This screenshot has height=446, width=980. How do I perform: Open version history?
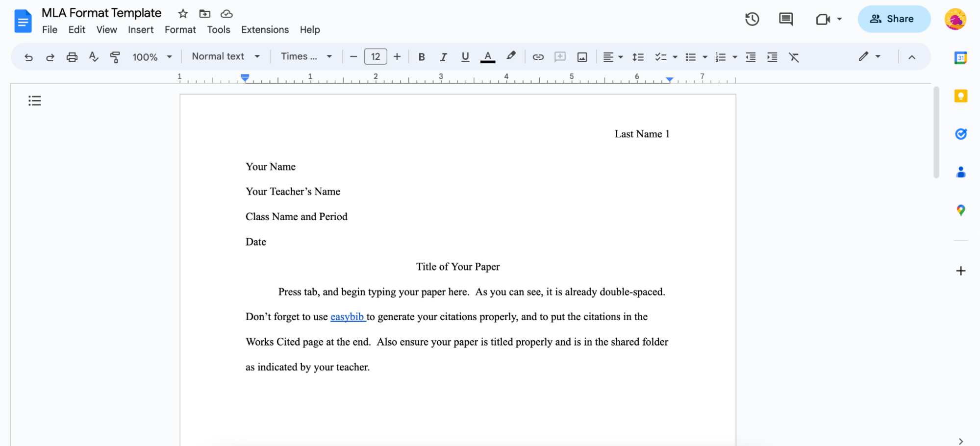pyautogui.click(x=752, y=19)
